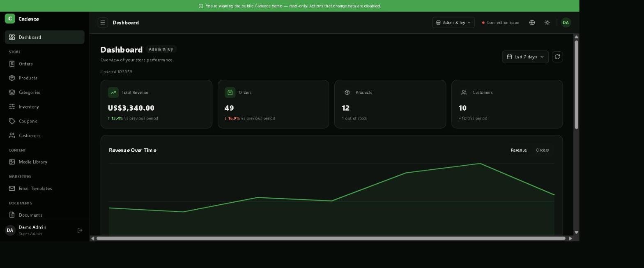The image size is (644, 268).
Task: Click the scroll right arrow
Action: pyautogui.click(x=570, y=238)
